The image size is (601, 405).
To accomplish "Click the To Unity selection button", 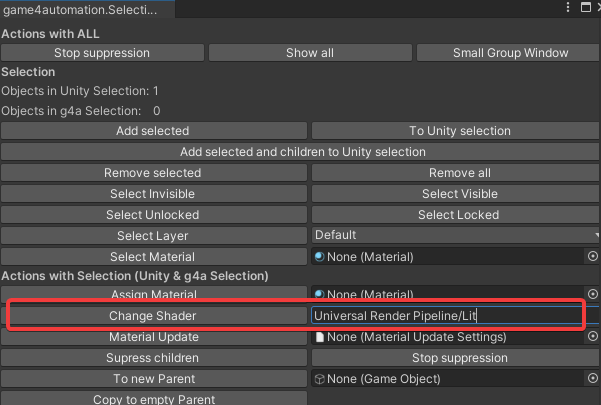I will [459, 131].
